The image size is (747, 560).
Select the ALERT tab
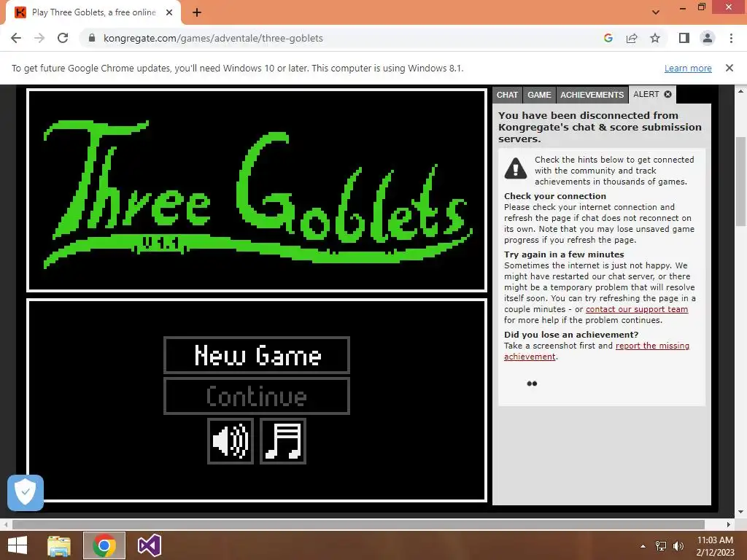coord(646,94)
